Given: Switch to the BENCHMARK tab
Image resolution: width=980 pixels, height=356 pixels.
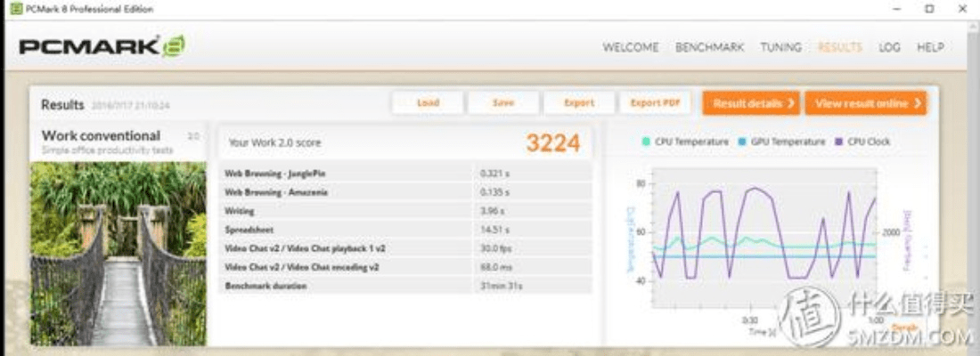Looking at the screenshot, I should pyautogui.click(x=709, y=47).
